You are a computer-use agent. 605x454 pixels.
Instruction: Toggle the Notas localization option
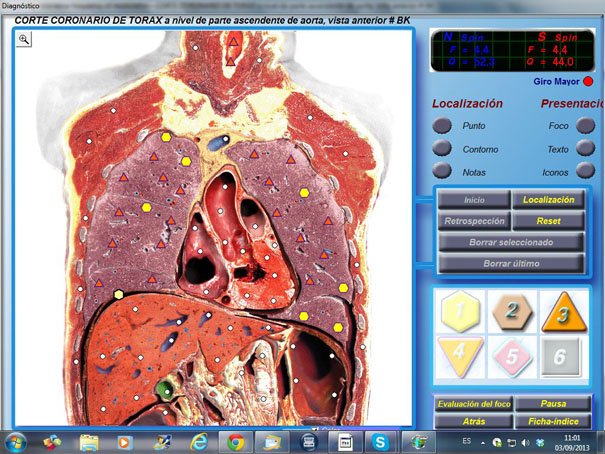tap(442, 172)
